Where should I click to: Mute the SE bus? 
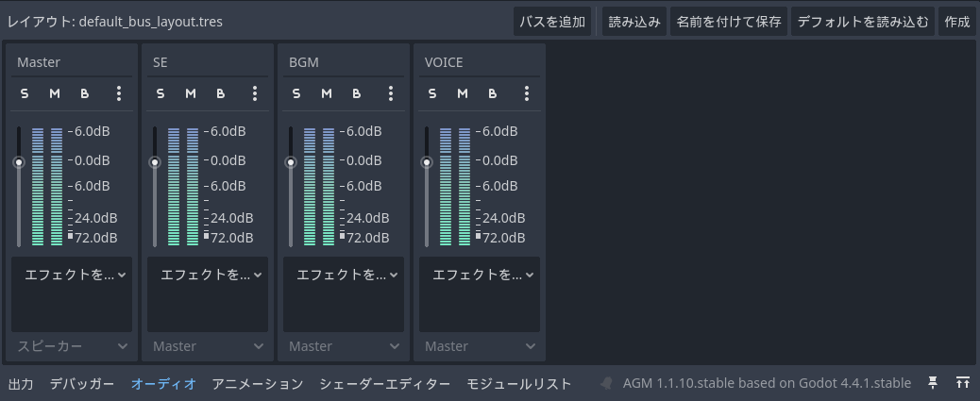[191, 93]
